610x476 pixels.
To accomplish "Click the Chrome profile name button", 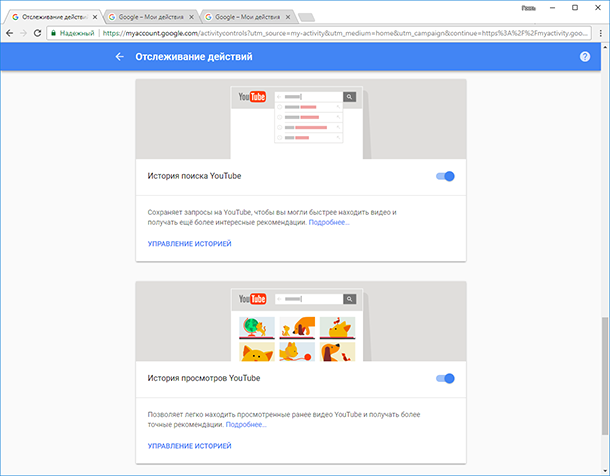I will click(528, 8).
